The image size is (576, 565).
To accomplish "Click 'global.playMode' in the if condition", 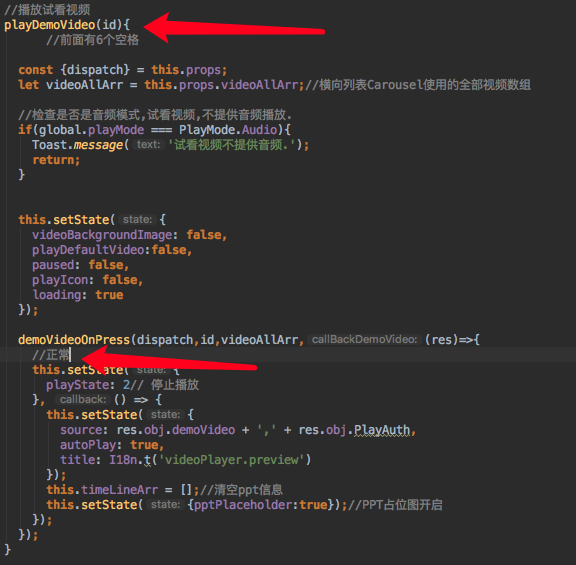I will point(91,130).
